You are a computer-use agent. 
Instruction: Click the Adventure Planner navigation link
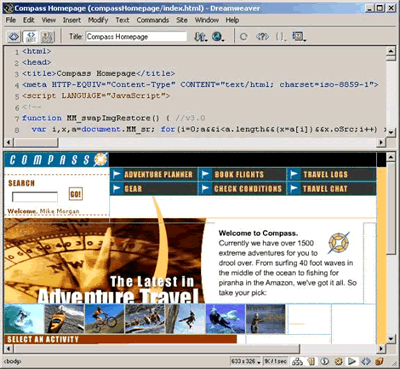(154, 174)
